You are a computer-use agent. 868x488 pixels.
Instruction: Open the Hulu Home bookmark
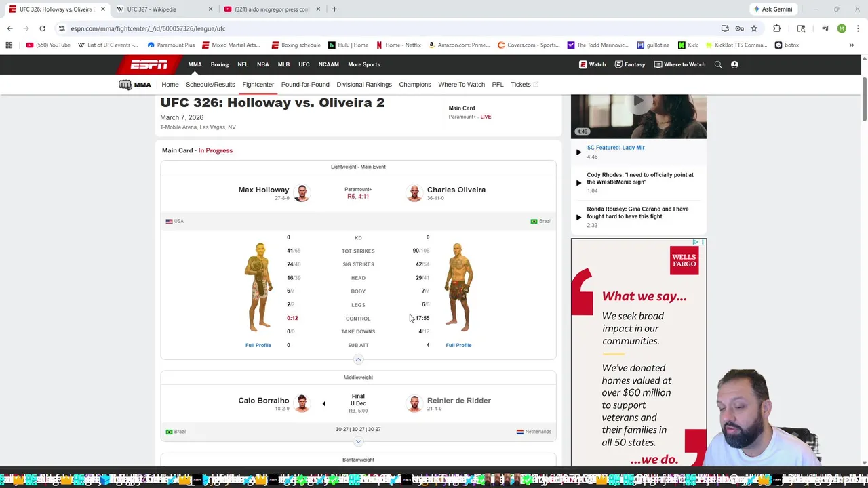click(349, 45)
